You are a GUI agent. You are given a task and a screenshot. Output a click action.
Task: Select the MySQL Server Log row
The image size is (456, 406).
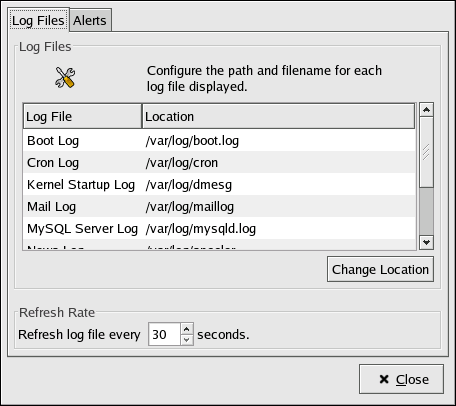pyautogui.click(x=219, y=228)
